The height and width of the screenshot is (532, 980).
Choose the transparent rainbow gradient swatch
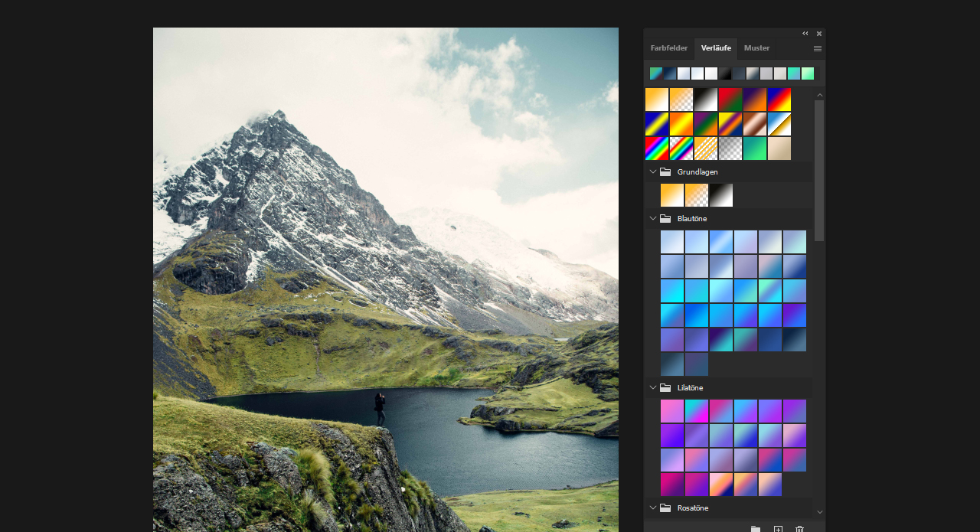pos(681,149)
